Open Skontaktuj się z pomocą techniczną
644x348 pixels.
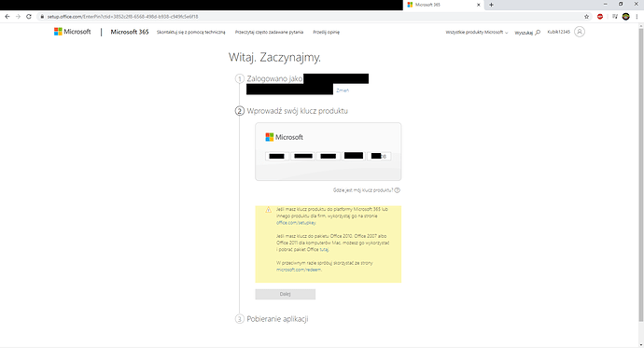pyautogui.click(x=191, y=32)
